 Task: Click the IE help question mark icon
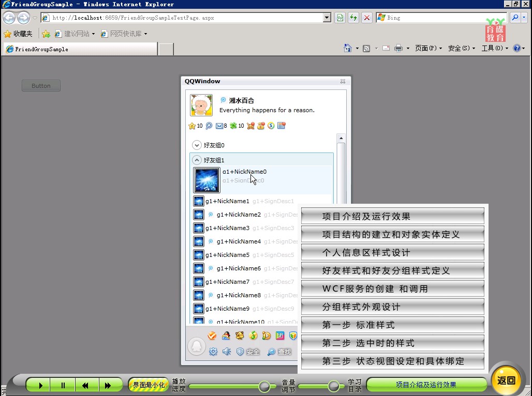point(516,48)
